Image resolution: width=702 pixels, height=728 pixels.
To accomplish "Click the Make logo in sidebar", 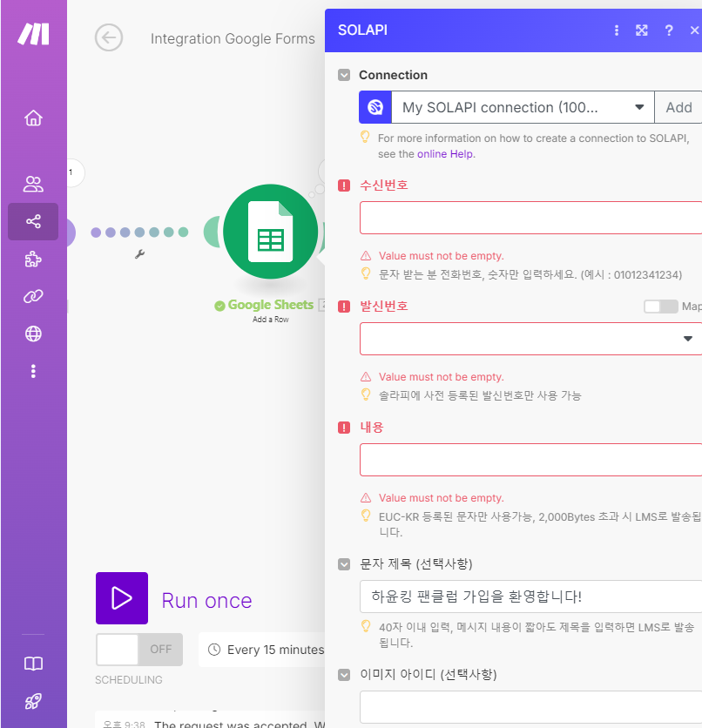I will (x=33, y=34).
